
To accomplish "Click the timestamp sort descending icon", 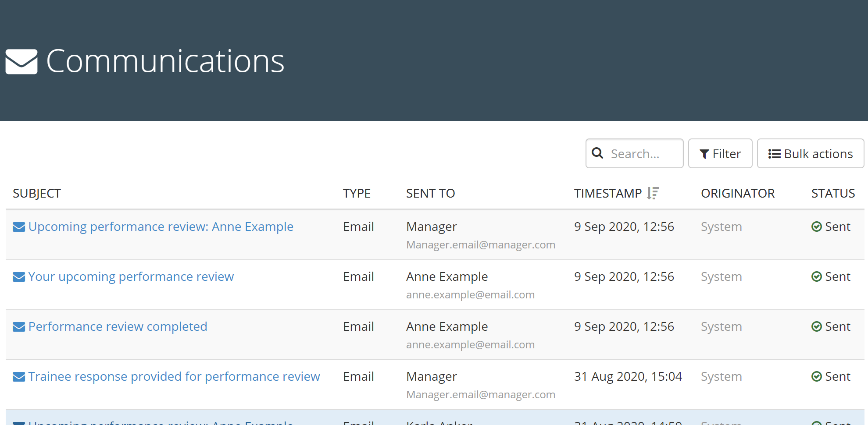I will pos(653,193).
